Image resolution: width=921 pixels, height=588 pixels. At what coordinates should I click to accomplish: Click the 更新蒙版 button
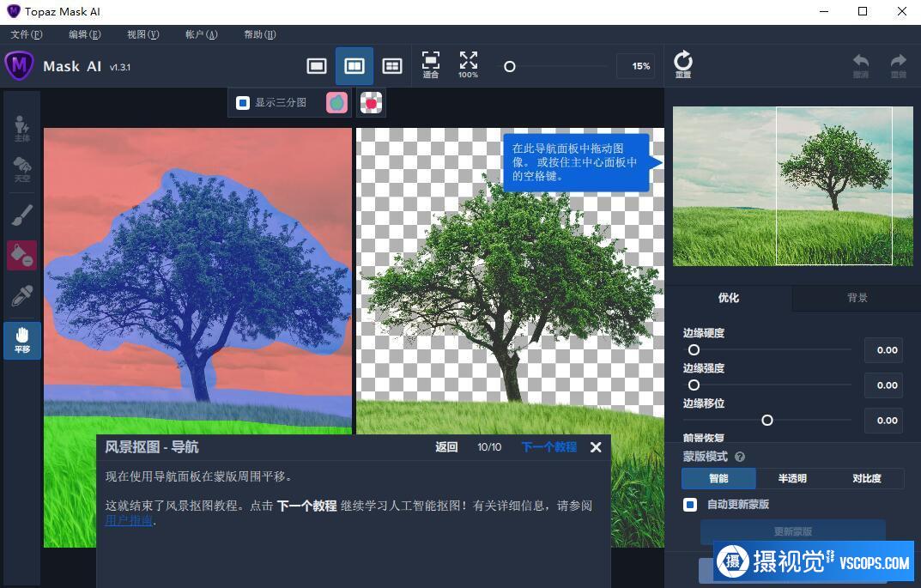(x=792, y=531)
